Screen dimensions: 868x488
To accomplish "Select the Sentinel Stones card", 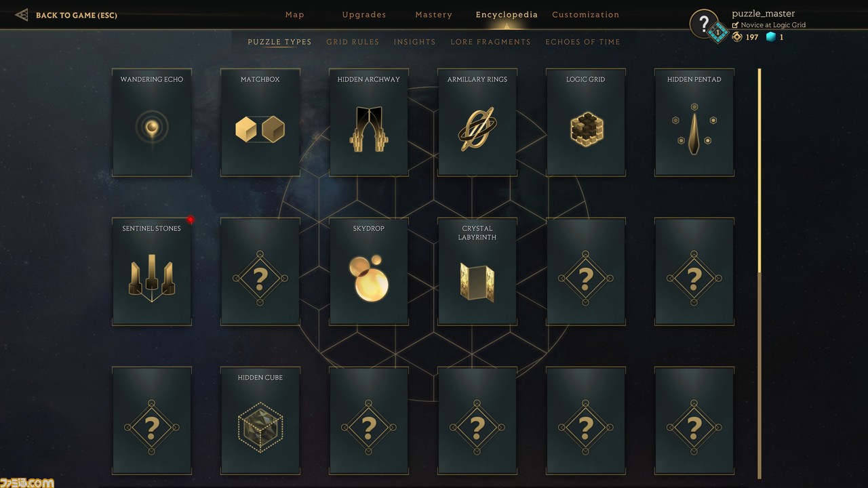I will pyautogui.click(x=152, y=271).
